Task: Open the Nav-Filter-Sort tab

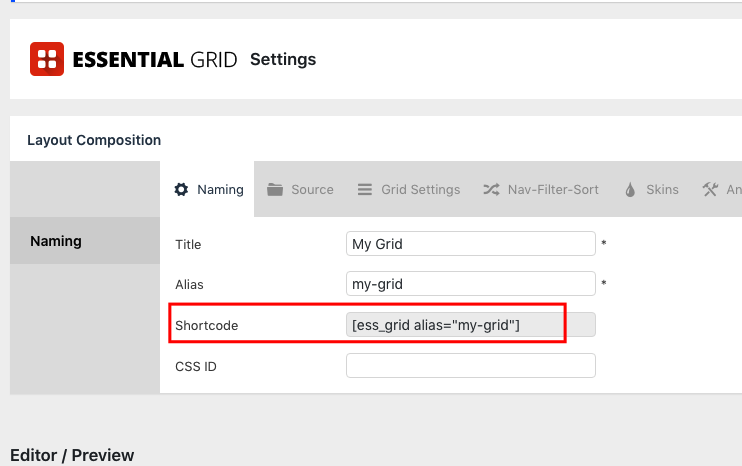Action: point(541,189)
